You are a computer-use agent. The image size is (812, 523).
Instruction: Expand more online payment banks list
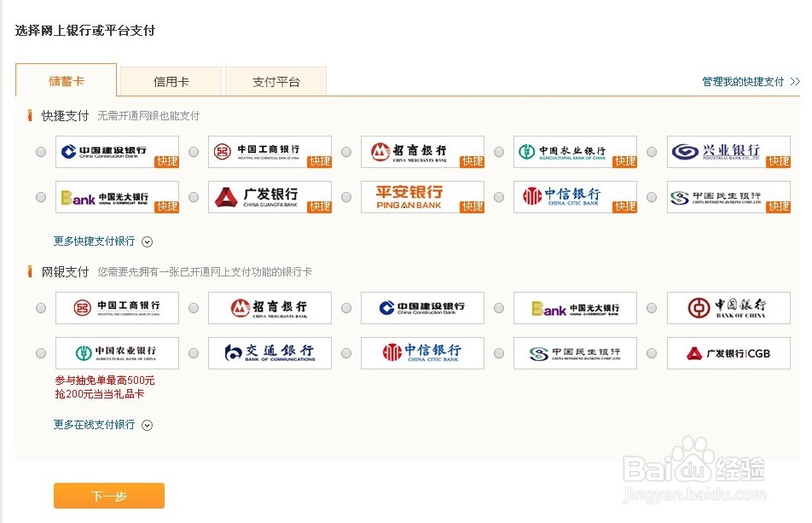(x=101, y=425)
